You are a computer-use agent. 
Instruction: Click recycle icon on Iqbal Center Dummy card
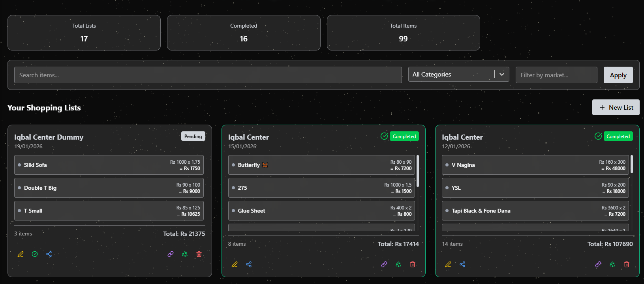point(185,254)
